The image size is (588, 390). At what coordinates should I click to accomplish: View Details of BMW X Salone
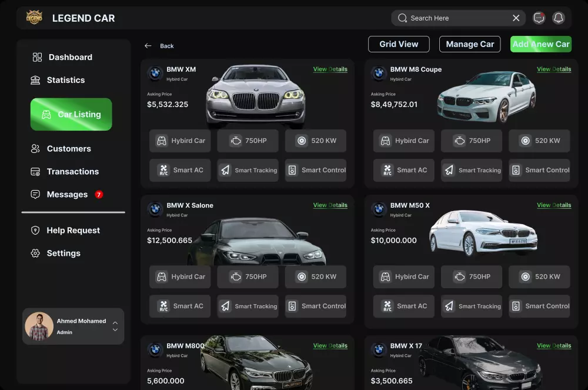pyautogui.click(x=330, y=205)
